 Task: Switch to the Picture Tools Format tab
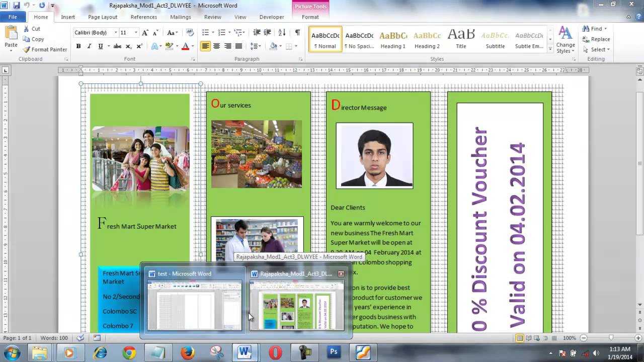click(x=310, y=17)
